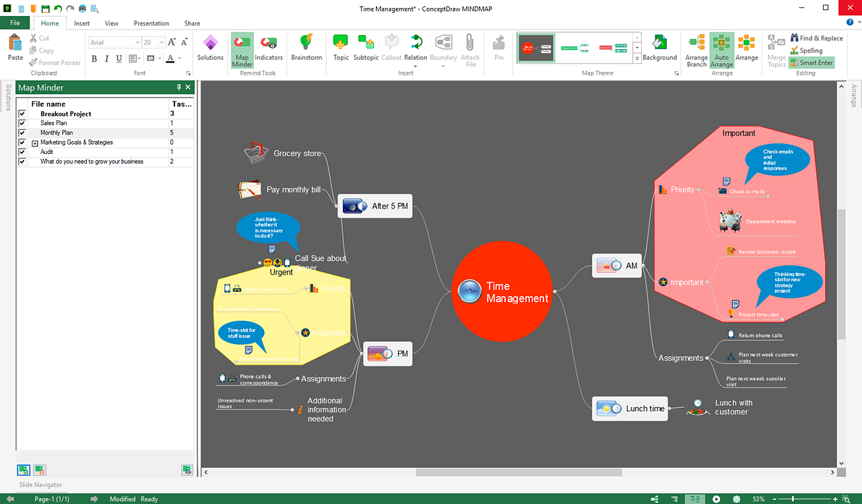
Task: Switch to the Presentation ribbon tab
Action: coord(152,23)
